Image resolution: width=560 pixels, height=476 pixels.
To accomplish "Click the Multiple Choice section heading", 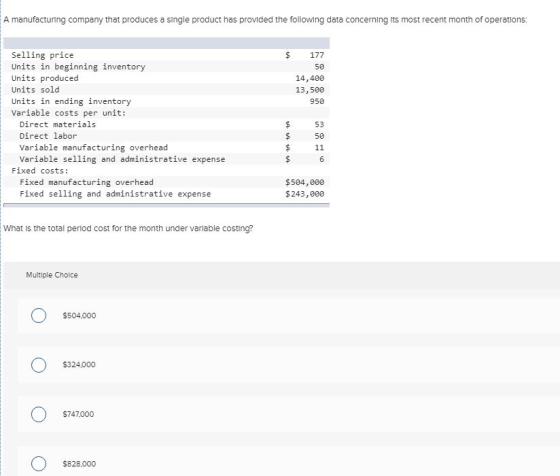I will [52, 275].
